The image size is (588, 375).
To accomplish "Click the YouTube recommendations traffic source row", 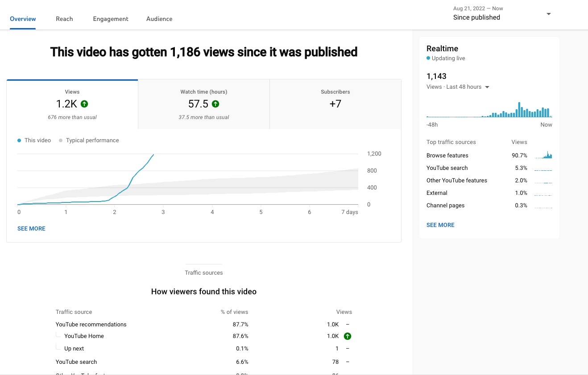I will point(91,324).
